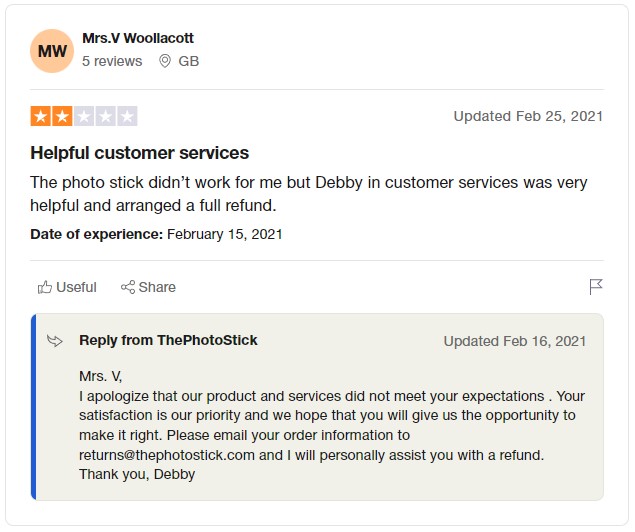Click the returns@thephotostick.com email address

(x=167, y=455)
